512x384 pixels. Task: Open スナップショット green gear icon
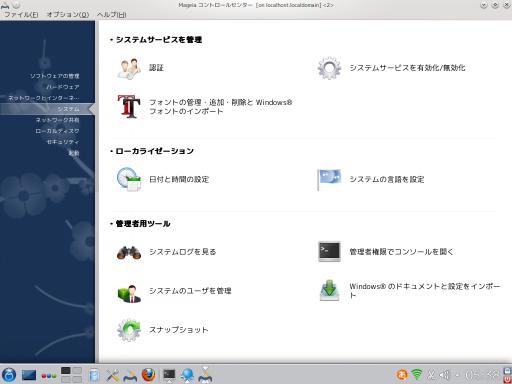(x=129, y=330)
